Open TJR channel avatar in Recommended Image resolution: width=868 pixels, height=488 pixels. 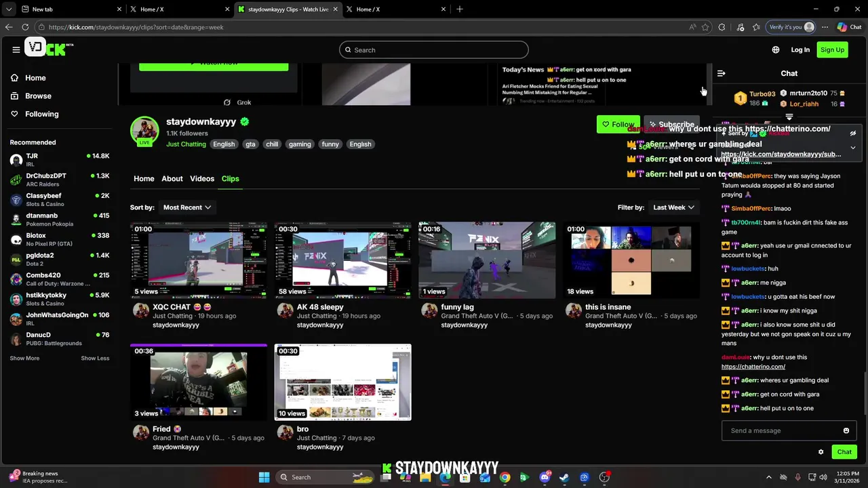[16, 160]
